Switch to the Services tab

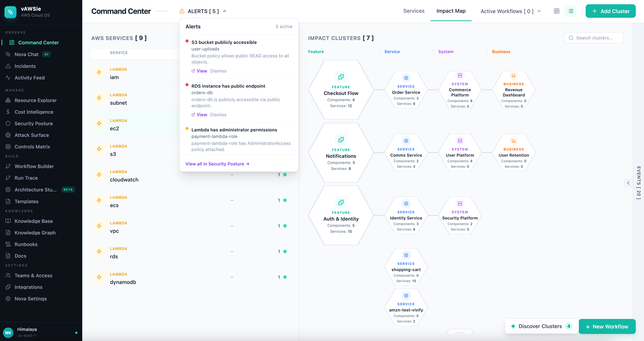coord(414,11)
